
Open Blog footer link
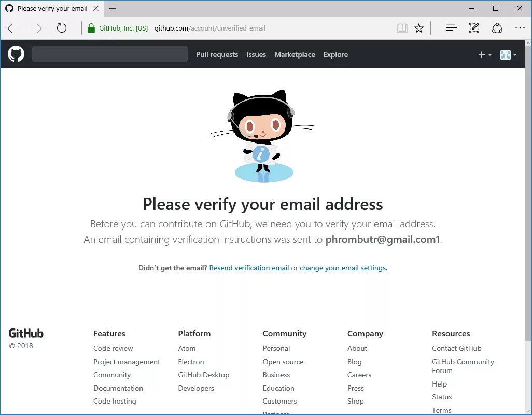[354, 362]
